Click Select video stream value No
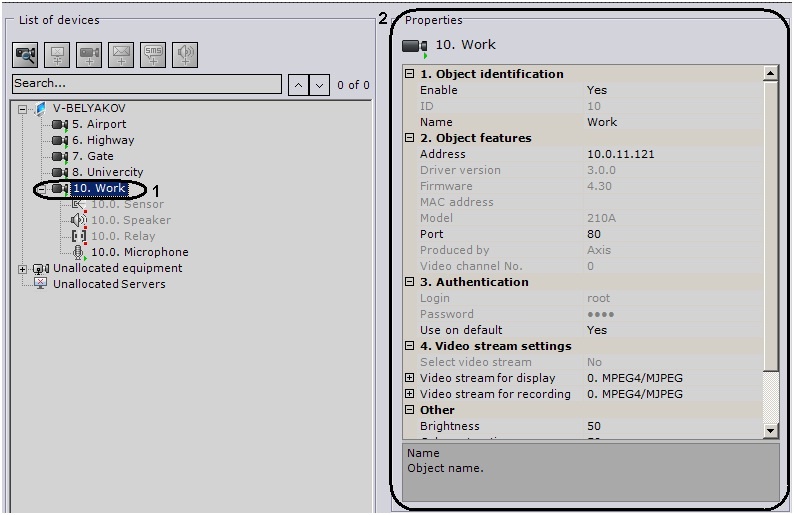The image size is (794, 515). pos(594,362)
